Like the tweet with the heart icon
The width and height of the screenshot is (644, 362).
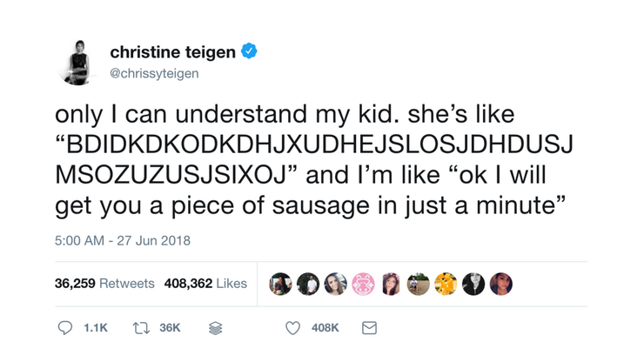click(x=293, y=328)
